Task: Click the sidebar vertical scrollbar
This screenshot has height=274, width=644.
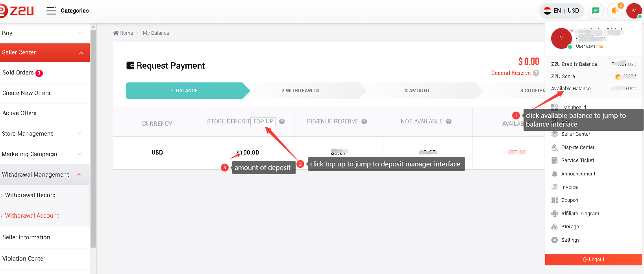Action: pyautogui.click(x=93, y=138)
